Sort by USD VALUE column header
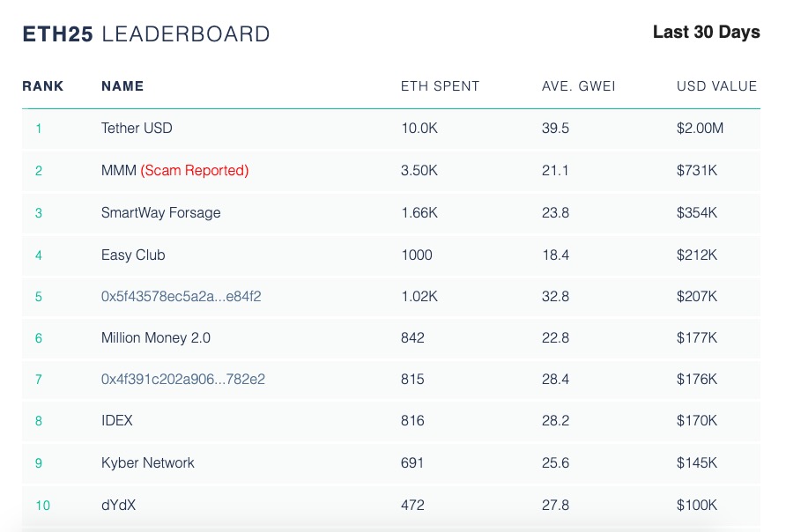Viewport: 786px width, 532px height. [716, 86]
